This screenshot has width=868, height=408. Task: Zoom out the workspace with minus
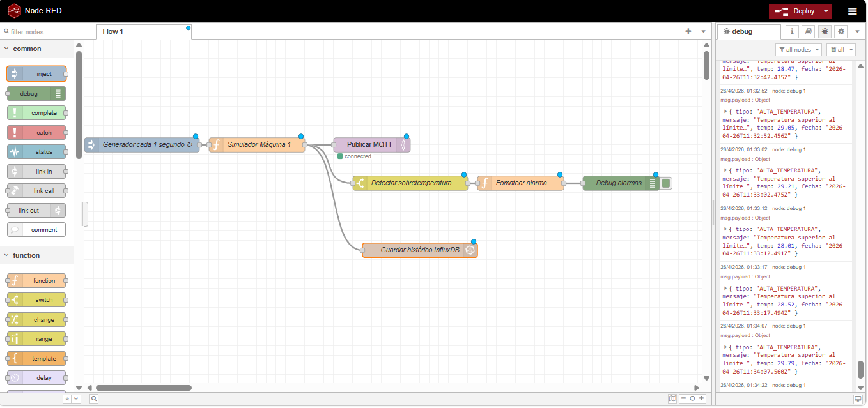[x=683, y=398]
